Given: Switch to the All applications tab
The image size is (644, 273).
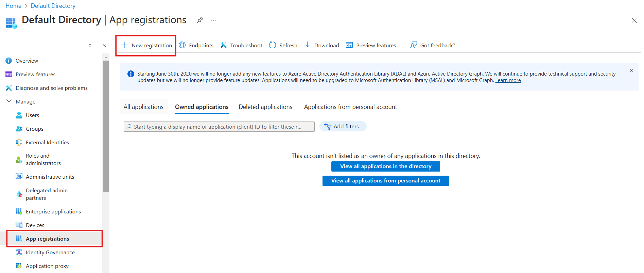Looking at the screenshot, I should 143,107.
